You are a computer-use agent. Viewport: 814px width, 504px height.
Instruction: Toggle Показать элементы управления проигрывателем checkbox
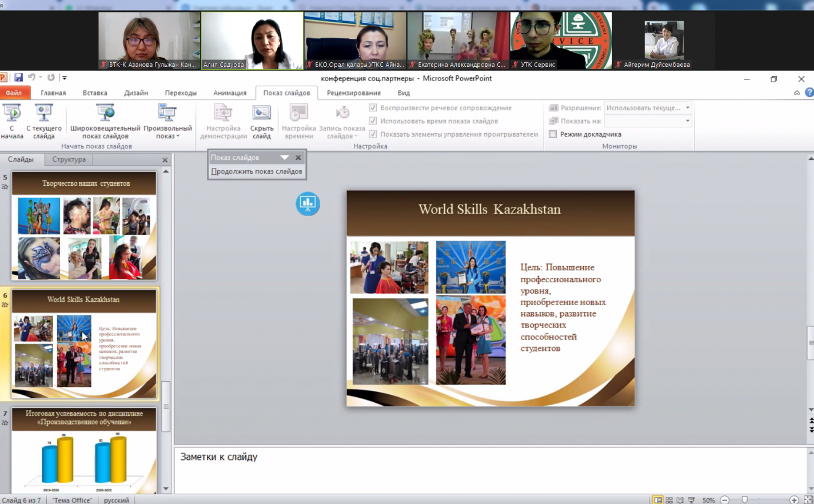coord(373,134)
